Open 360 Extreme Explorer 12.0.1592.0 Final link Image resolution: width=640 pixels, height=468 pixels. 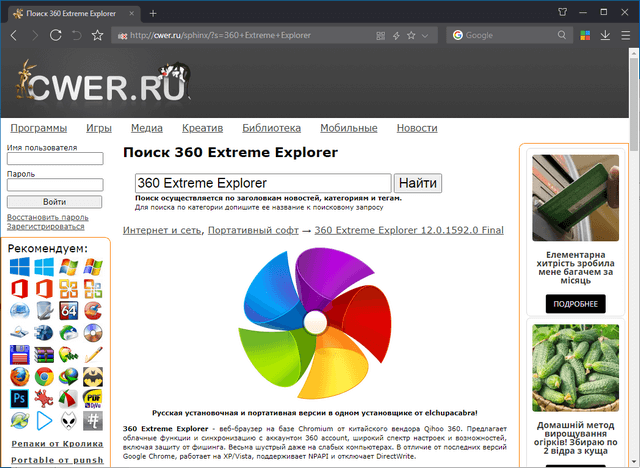[409, 230]
